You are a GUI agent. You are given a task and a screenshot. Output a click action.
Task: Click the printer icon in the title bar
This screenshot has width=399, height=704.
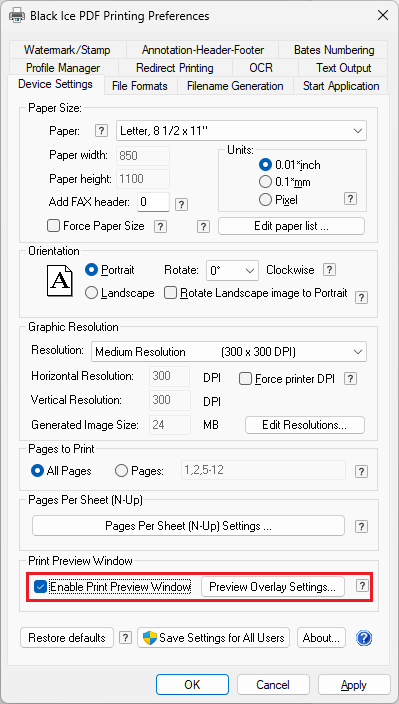pos(17,16)
